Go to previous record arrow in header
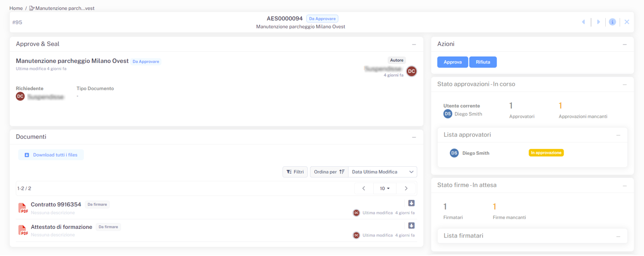 pyautogui.click(x=583, y=22)
